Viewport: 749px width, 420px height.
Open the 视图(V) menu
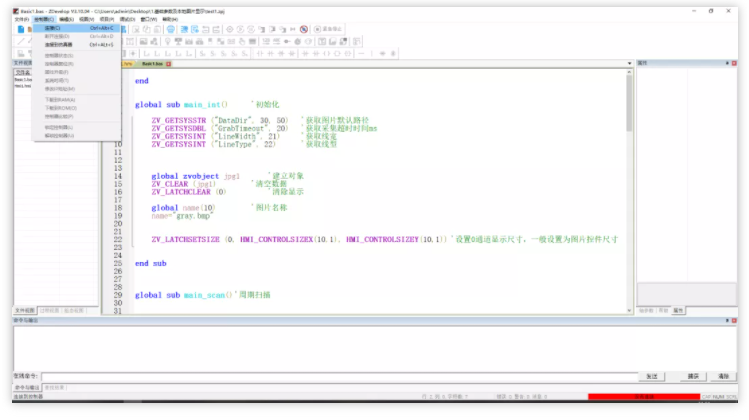[x=86, y=19]
